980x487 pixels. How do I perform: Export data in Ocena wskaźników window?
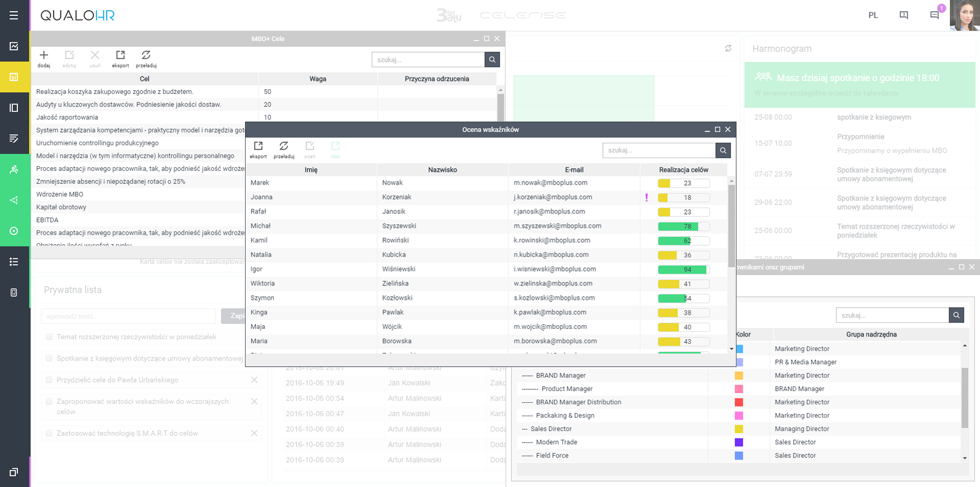258,150
